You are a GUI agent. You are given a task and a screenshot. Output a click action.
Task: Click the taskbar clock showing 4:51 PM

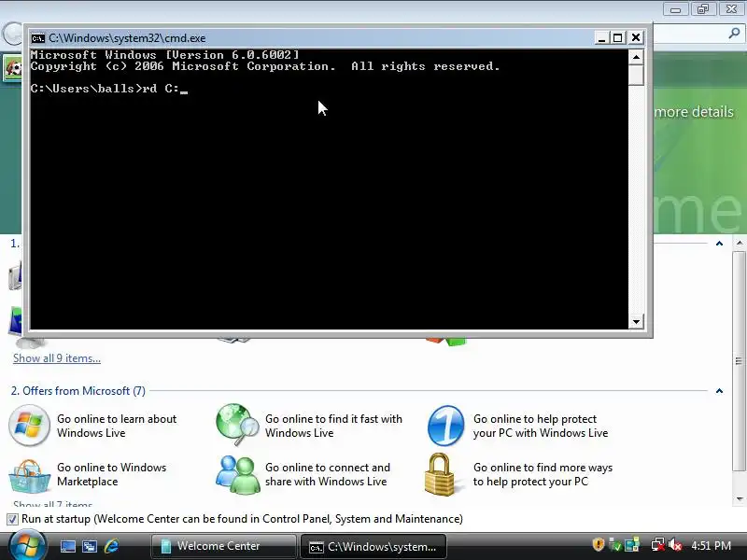[711, 545]
